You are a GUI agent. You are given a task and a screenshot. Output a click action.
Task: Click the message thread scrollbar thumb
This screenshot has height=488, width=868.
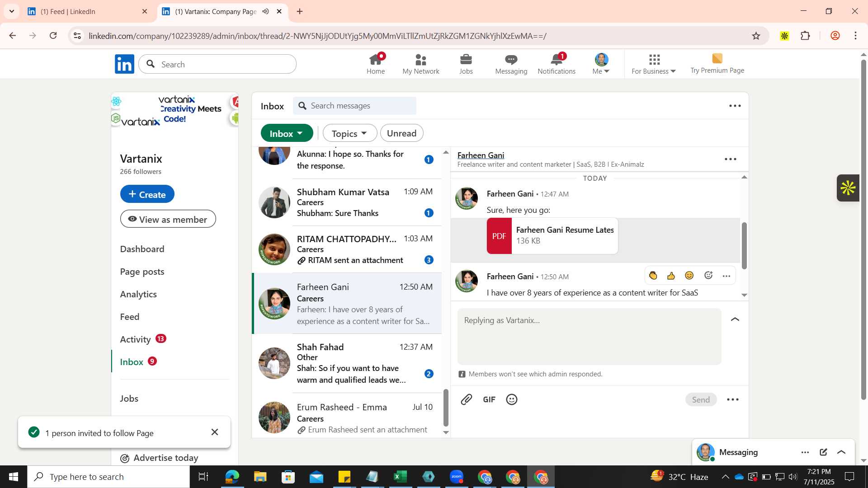point(744,245)
